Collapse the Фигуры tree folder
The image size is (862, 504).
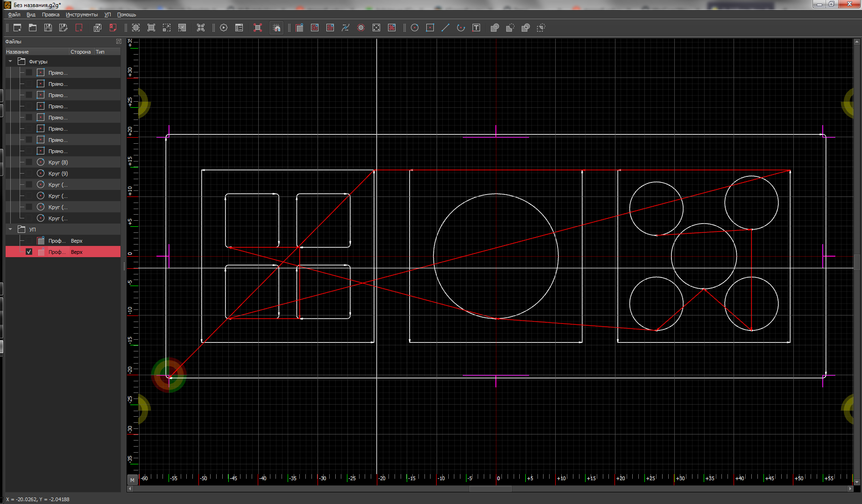pyautogui.click(x=10, y=61)
